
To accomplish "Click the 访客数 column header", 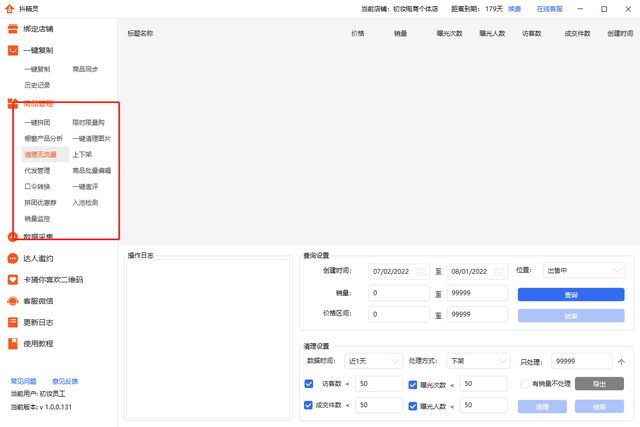I will 532,33.
